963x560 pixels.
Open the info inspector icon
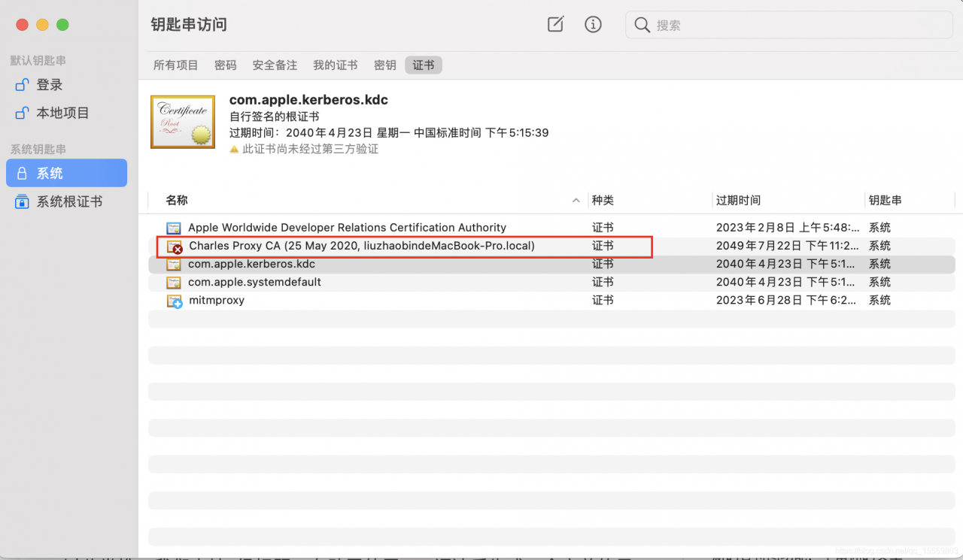[593, 24]
